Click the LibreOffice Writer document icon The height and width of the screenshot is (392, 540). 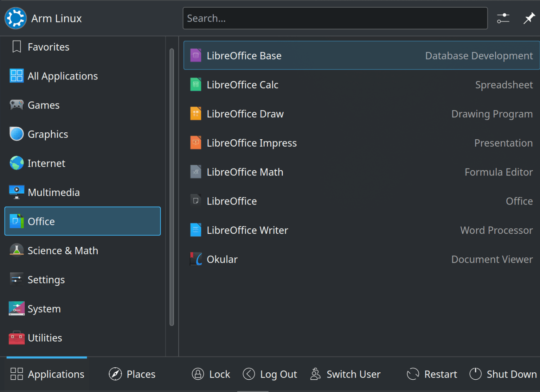tap(196, 230)
